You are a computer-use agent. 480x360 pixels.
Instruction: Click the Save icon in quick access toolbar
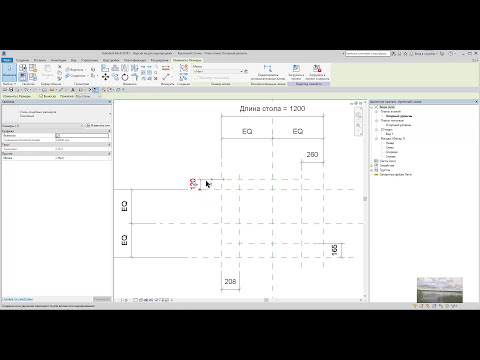(11, 90)
